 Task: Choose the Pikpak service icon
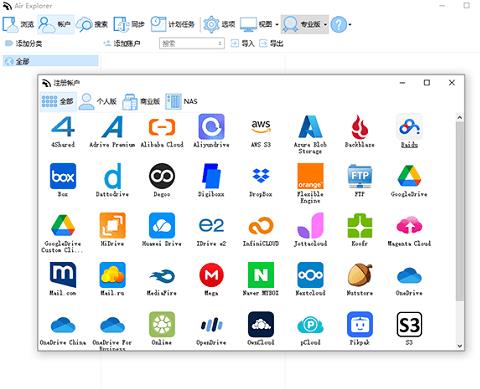359,328
